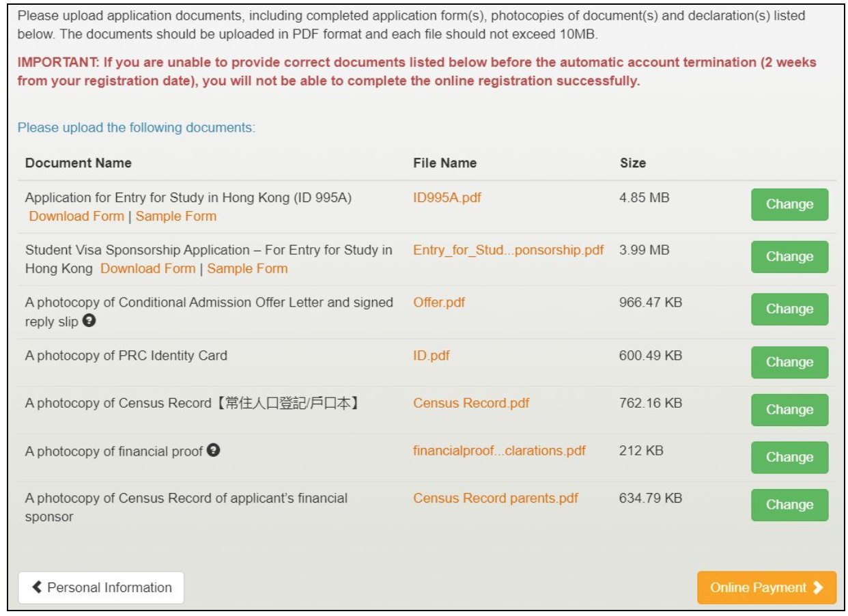The width and height of the screenshot is (848, 616).
Task: Open the Offer.pdf file link
Action: tap(438, 302)
